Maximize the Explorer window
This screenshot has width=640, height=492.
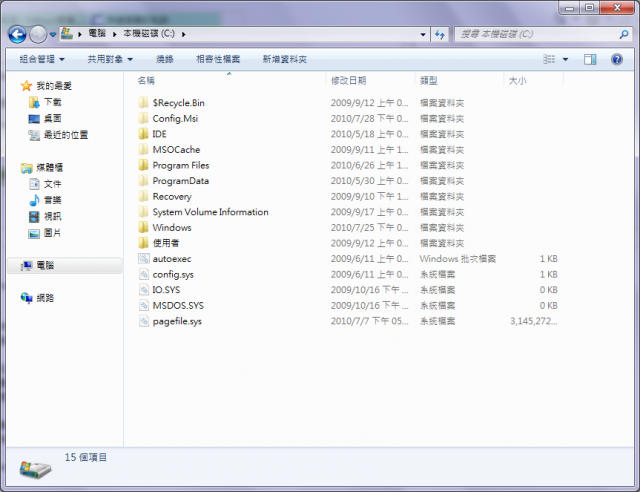(589, 8)
